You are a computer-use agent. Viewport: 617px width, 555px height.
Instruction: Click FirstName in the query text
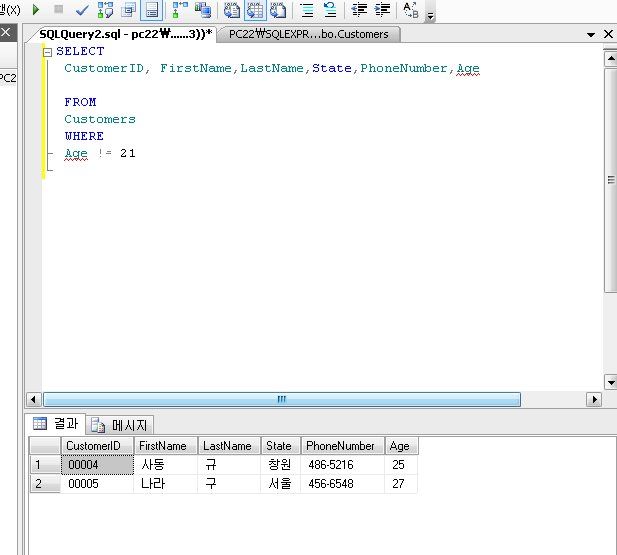coord(196,68)
